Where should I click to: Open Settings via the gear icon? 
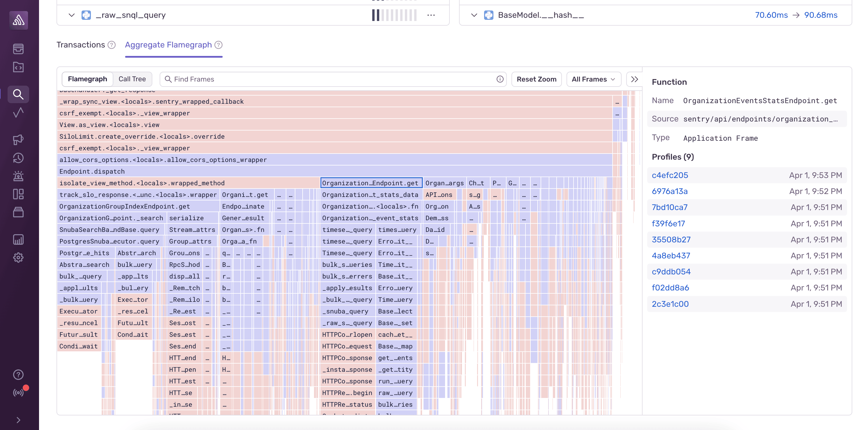coord(18,258)
